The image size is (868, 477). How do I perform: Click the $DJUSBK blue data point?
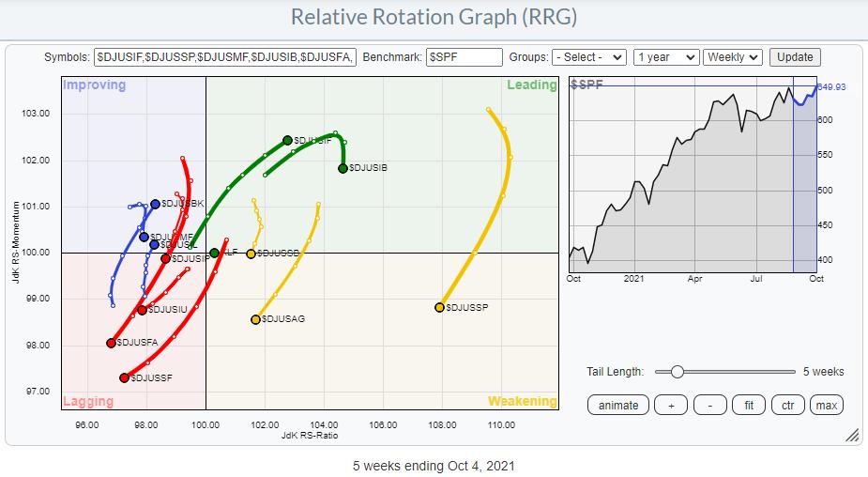pyautogui.click(x=155, y=203)
